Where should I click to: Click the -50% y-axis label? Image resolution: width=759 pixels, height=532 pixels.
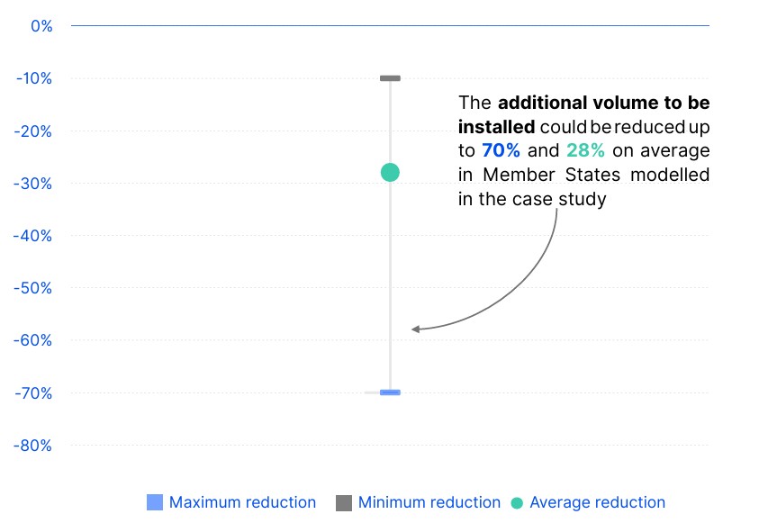click(x=34, y=288)
